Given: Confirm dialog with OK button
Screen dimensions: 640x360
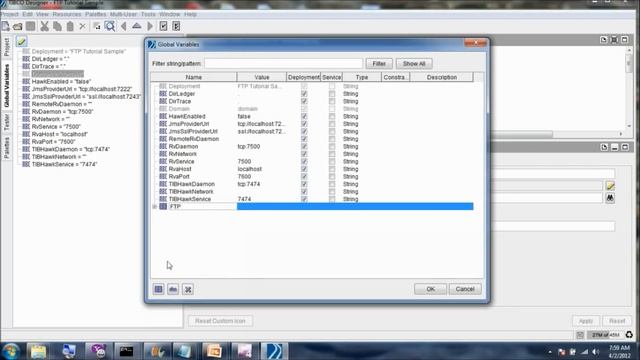Looking at the screenshot, I should pyautogui.click(x=430, y=289).
